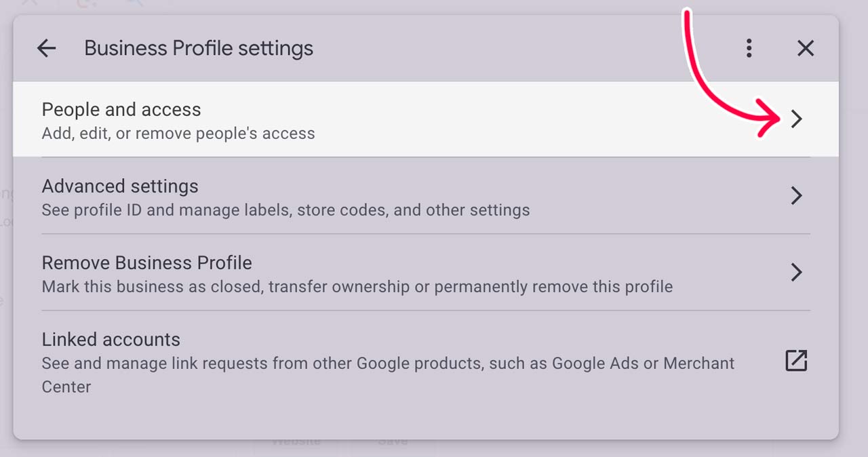Select the chevron next to People and access
Image resolution: width=868 pixels, height=457 pixels.
tap(796, 119)
